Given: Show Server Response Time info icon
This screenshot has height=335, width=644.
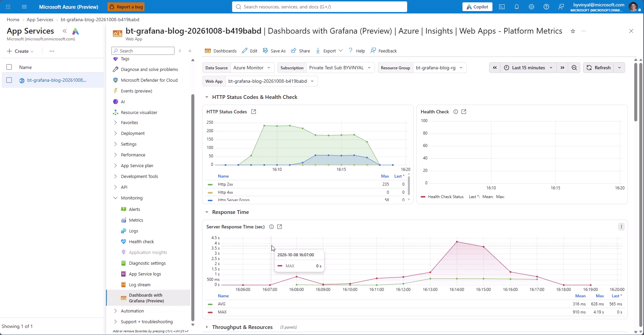Looking at the screenshot, I should point(271,227).
